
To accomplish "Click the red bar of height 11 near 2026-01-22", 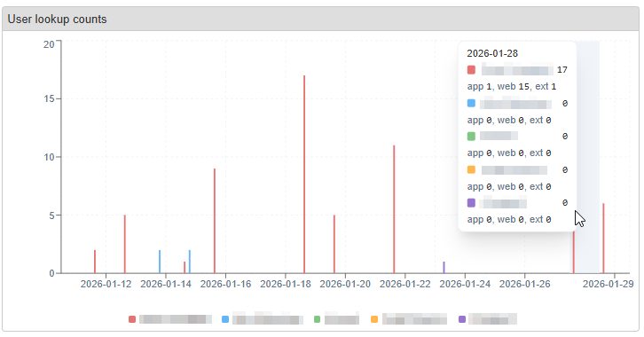I will [394, 209].
